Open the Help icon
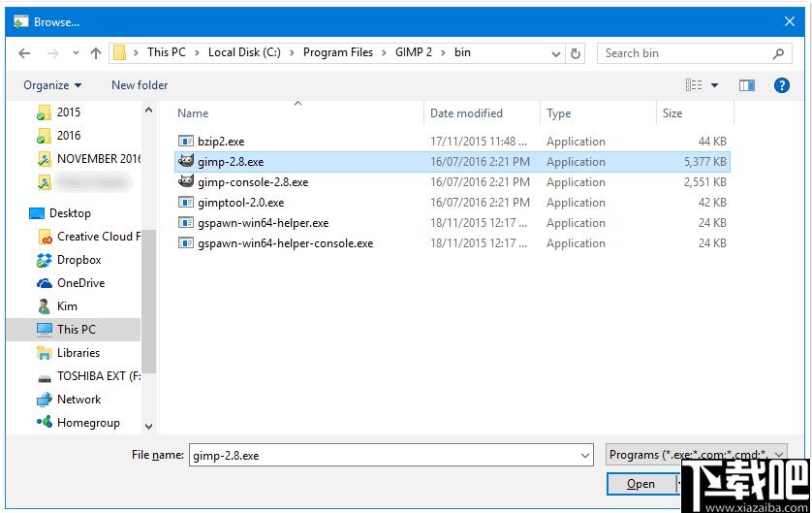812x513 pixels. pos(781,85)
